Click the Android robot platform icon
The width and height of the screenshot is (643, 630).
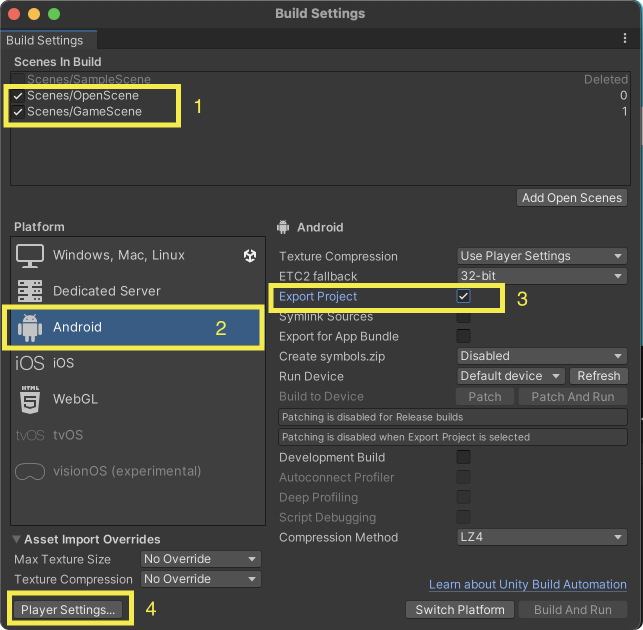(x=30, y=327)
